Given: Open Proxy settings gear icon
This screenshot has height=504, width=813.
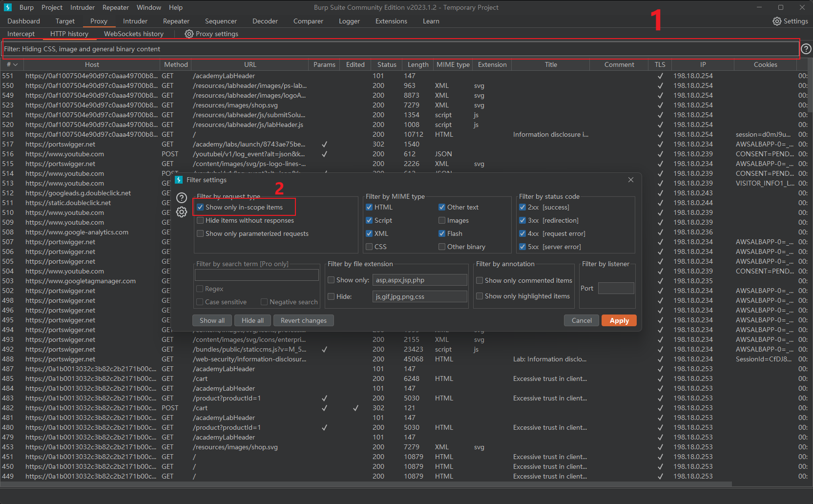Looking at the screenshot, I should [189, 34].
